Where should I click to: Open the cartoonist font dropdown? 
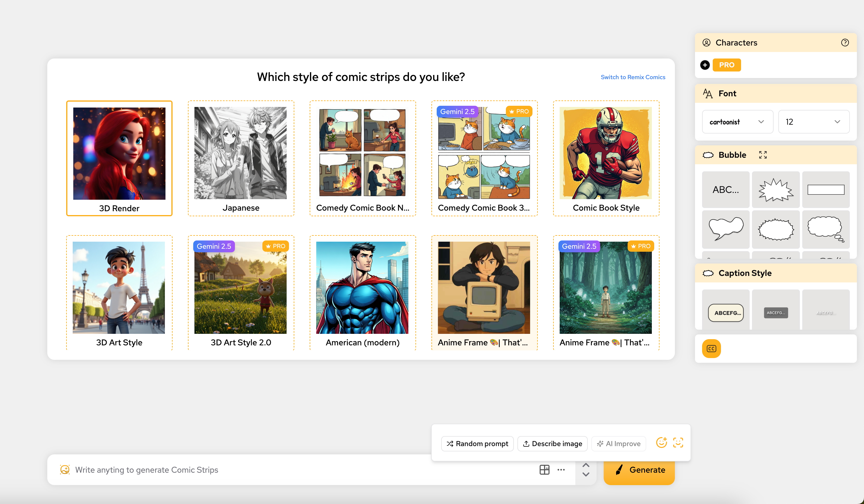click(x=737, y=122)
